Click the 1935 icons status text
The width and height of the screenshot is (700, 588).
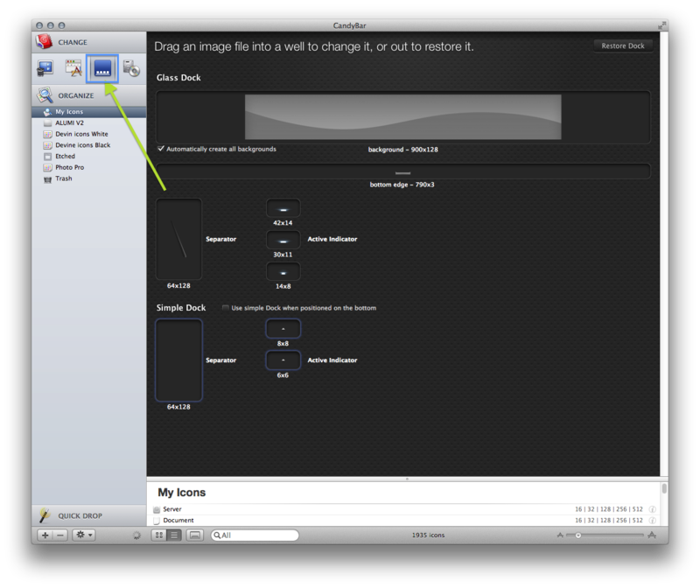pos(428,535)
